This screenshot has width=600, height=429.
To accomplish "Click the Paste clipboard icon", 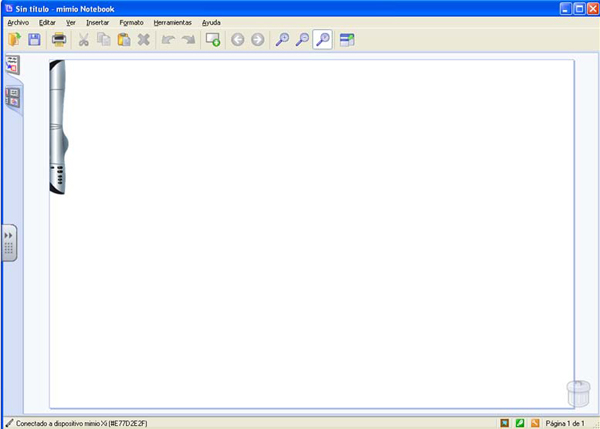I will click(x=124, y=40).
